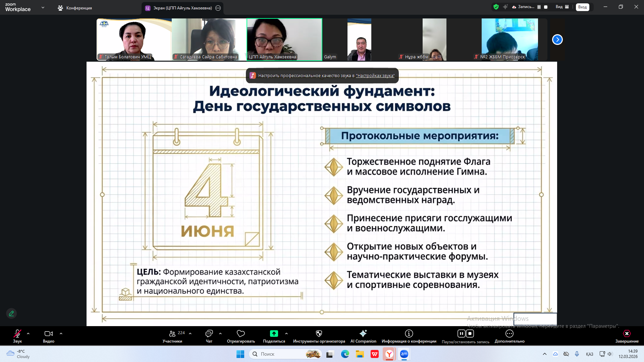Image resolution: width=644 pixels, height=362 pixels.
Task: Open the View layout menu
Action: (562, 7)
